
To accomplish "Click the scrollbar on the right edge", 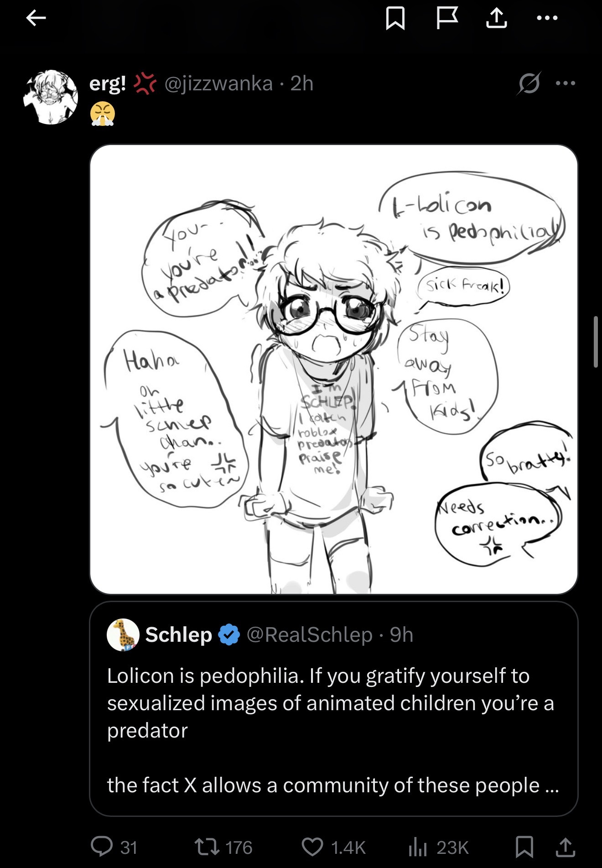I will pos(596,341).
